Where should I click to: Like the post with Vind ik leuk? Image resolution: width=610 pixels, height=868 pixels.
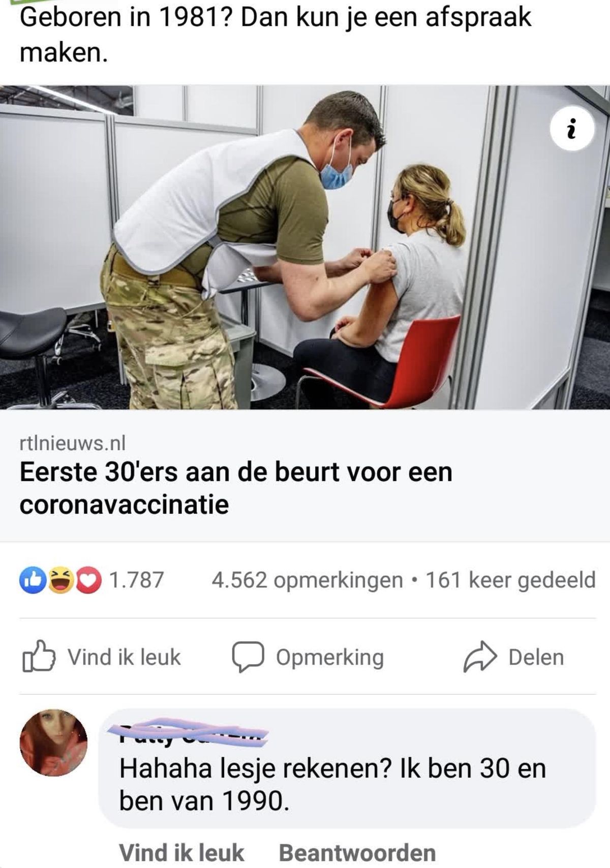coord(102,658)
